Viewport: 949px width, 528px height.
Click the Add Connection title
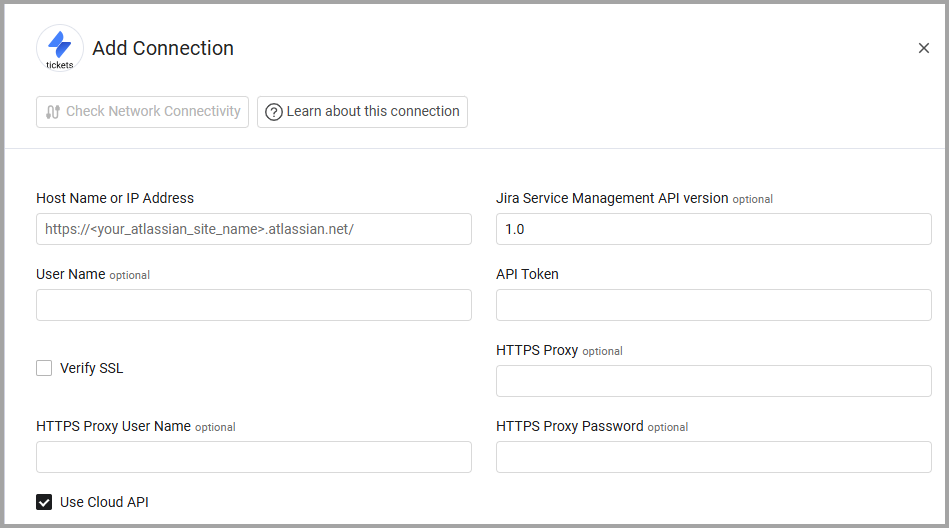click(163, 48)
